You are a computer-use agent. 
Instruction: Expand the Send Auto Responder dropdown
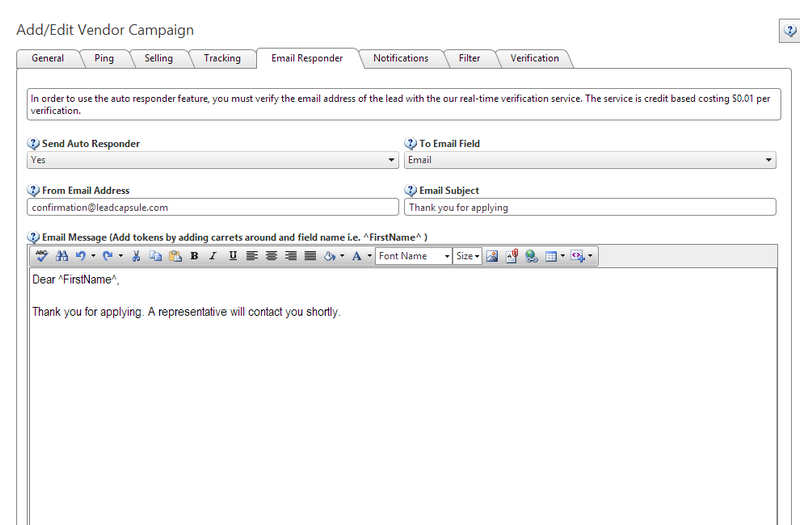tap(391, 160)
